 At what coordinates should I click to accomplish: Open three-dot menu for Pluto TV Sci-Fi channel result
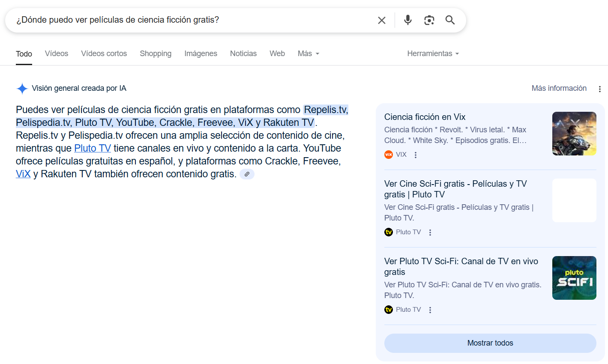[430, 310]
